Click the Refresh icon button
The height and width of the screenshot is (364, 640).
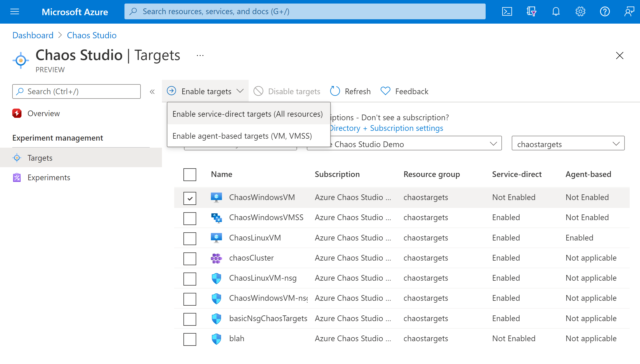pos(335,91)
